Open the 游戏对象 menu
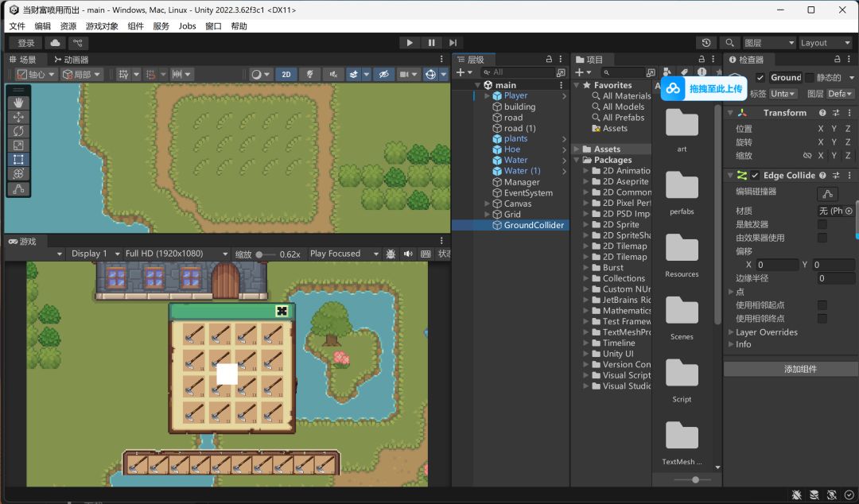859x504 pixels. click(102, 26)
